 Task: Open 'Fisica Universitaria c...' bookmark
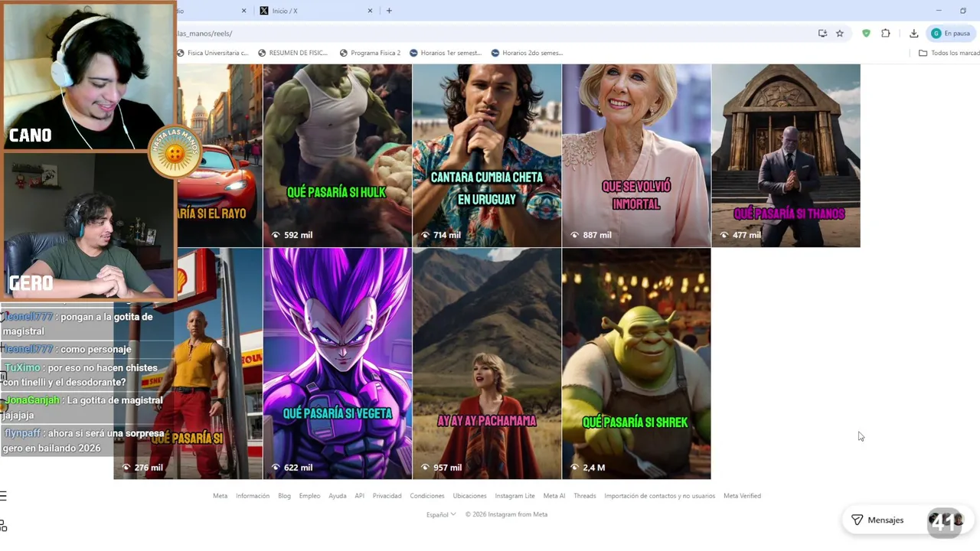pyautogui.click(x=213, y=53)
